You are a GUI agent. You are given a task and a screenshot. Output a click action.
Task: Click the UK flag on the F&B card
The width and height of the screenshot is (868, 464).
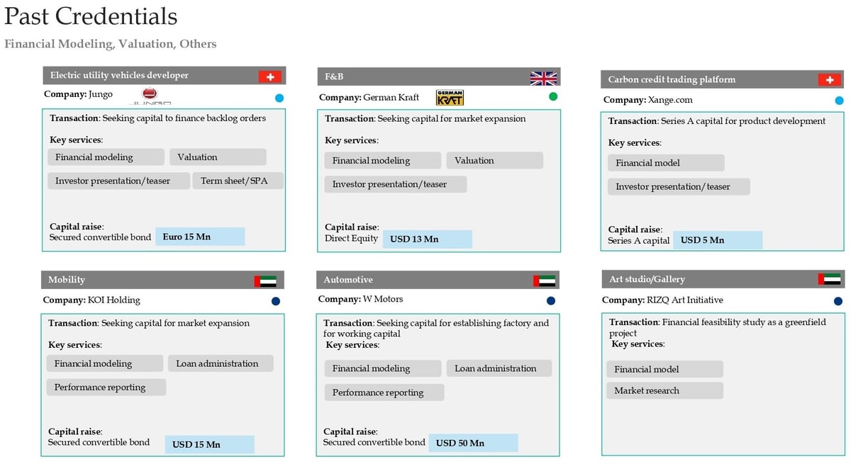click(544, 78)
